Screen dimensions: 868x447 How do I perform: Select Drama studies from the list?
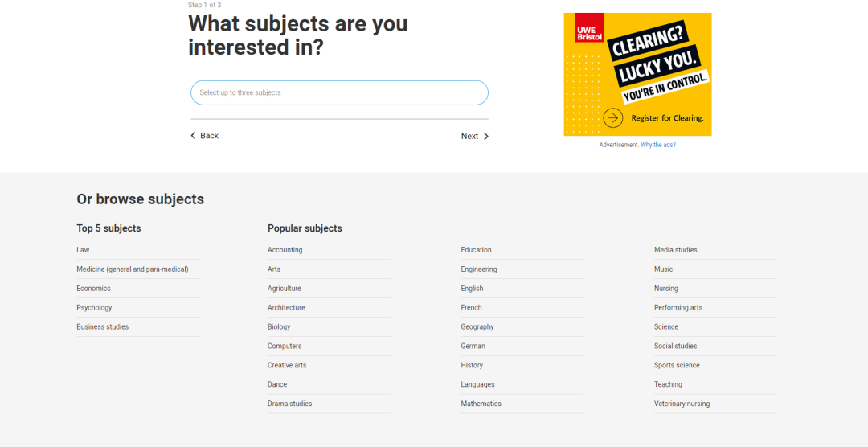(x=289, y=404)
